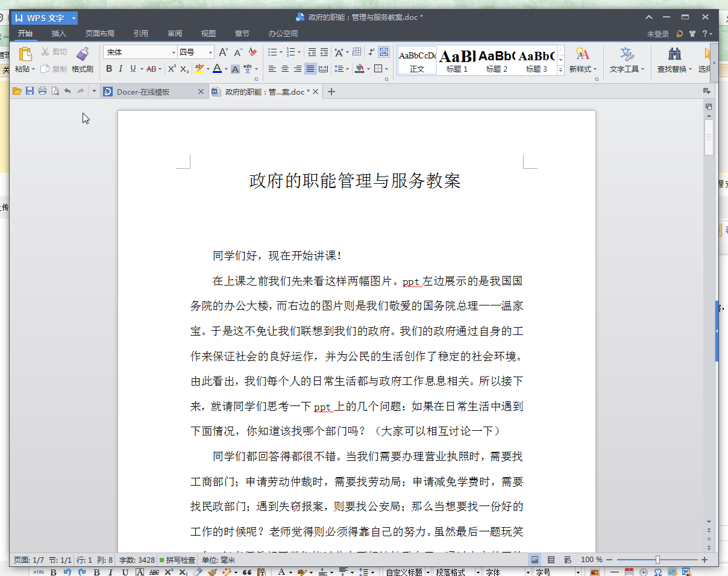Click the zoom slider handle in status bar

[x=657, y=560]
